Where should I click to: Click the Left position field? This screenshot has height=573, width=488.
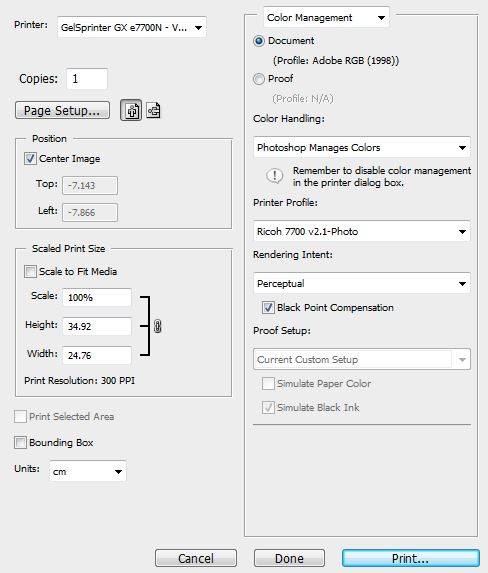pos(90,212)
